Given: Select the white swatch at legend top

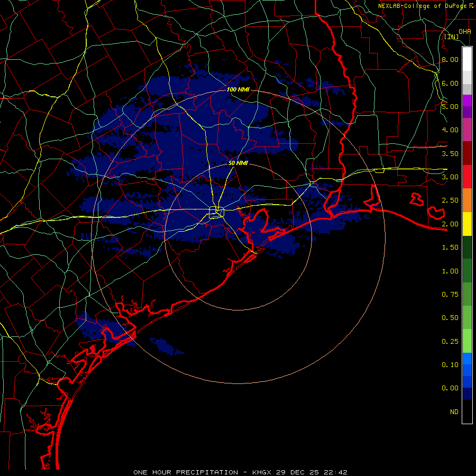Looking at the screenshot, I should coord(467,59).
